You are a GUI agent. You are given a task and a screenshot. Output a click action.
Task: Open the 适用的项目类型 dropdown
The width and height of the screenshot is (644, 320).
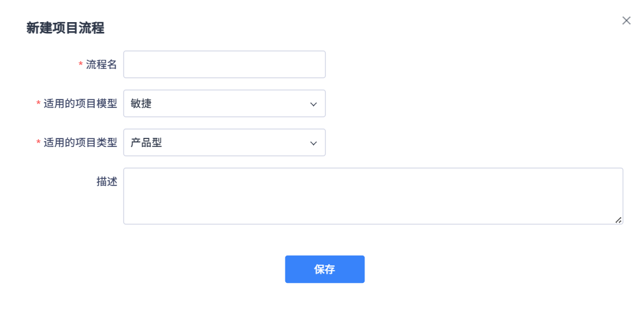click(x=224, y=142)
